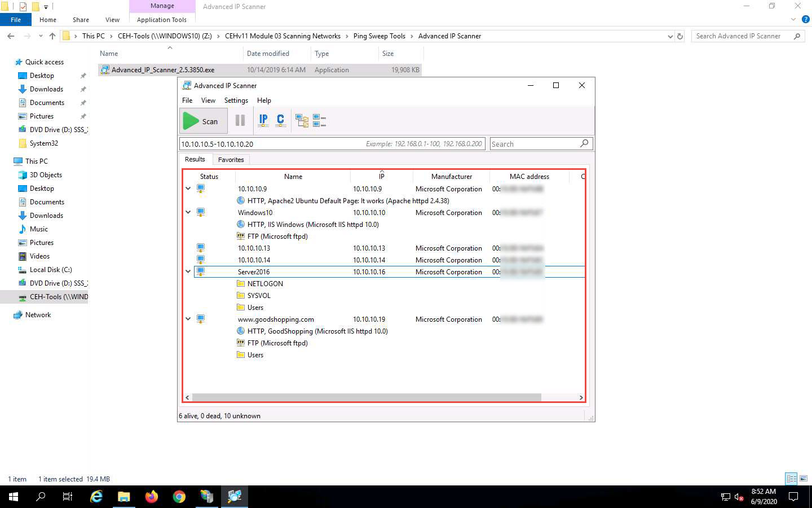Open the Home ribbon tab in Explorer
812x508 pixels.
point(48,20)
